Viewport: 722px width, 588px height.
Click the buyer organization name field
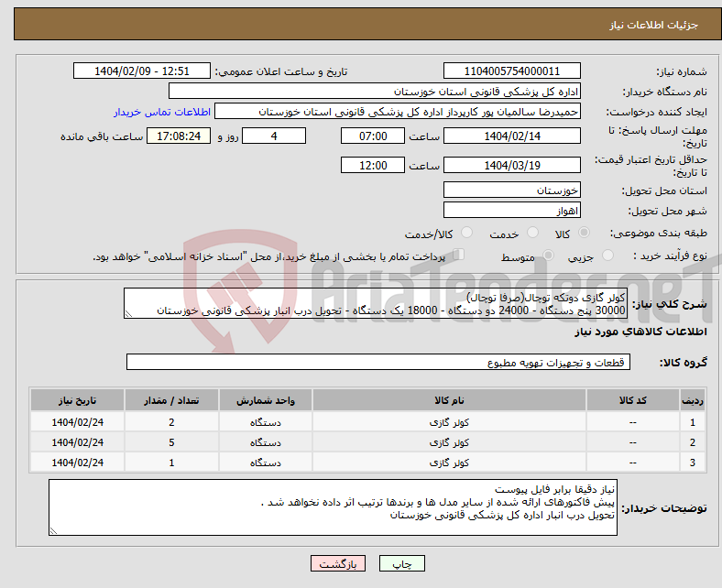coord(375,92)
